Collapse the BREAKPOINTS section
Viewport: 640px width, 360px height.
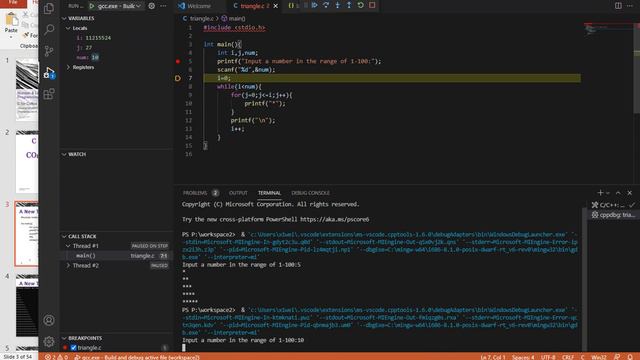point(85,338)
